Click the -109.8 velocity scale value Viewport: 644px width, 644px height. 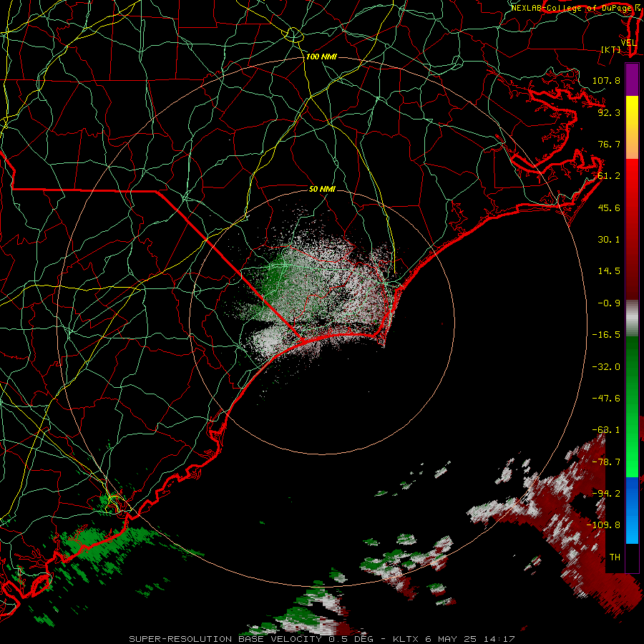[603, 525]
